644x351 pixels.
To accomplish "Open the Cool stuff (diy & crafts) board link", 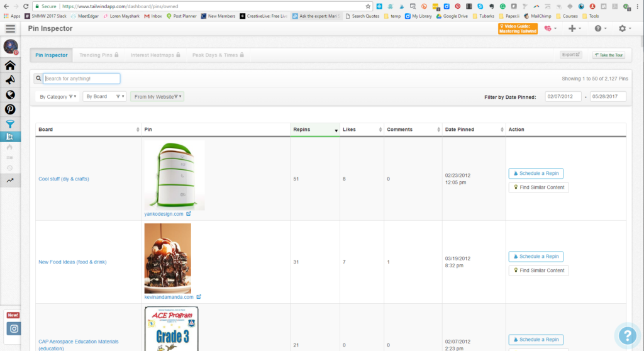I will pyautogui.click(x=64, y=179).
